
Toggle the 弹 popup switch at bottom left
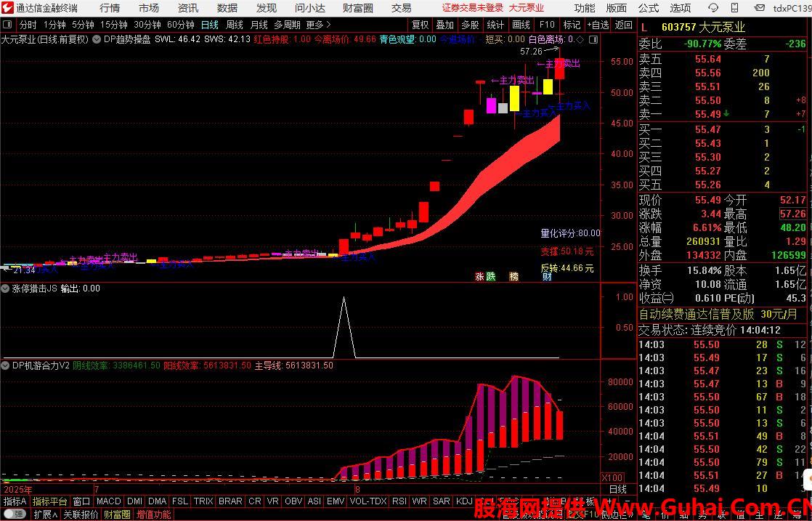point(15,514)
